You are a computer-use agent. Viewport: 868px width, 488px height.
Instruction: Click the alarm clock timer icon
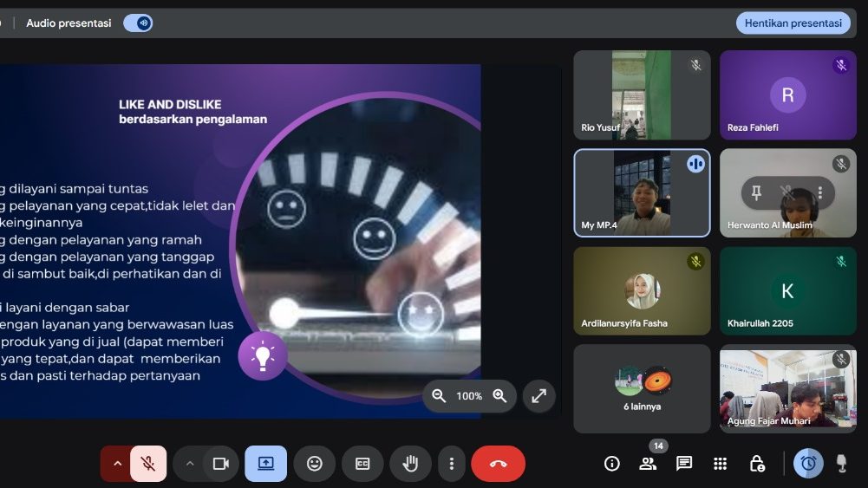click(808, 464)
